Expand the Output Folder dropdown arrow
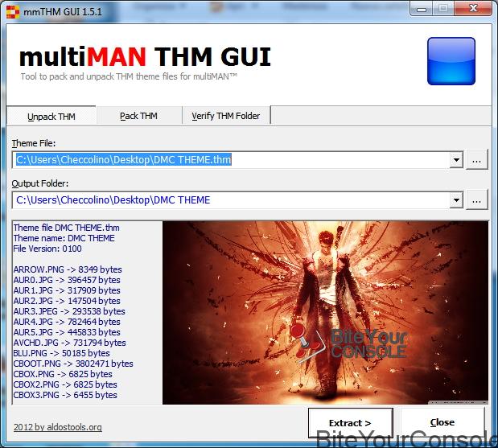 [x=456, y=200]
